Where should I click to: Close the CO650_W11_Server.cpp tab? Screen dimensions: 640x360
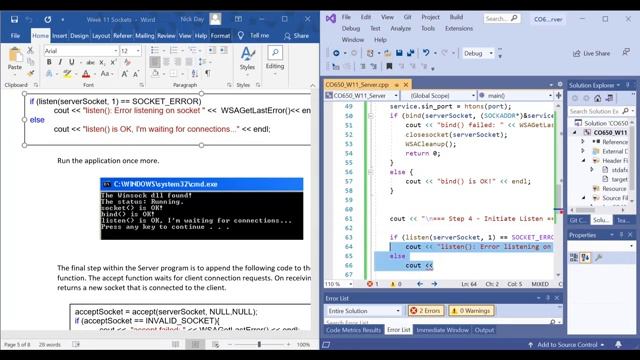pos(406,85)
